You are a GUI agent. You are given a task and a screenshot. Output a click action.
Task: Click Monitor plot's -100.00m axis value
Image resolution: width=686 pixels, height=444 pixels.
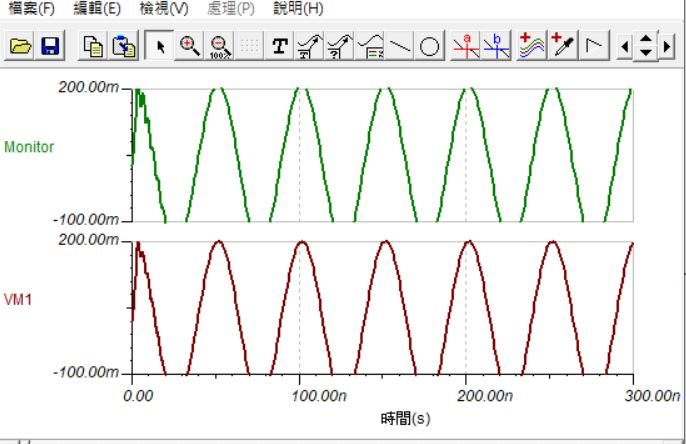pyautogui.click(x=86, y=219)
